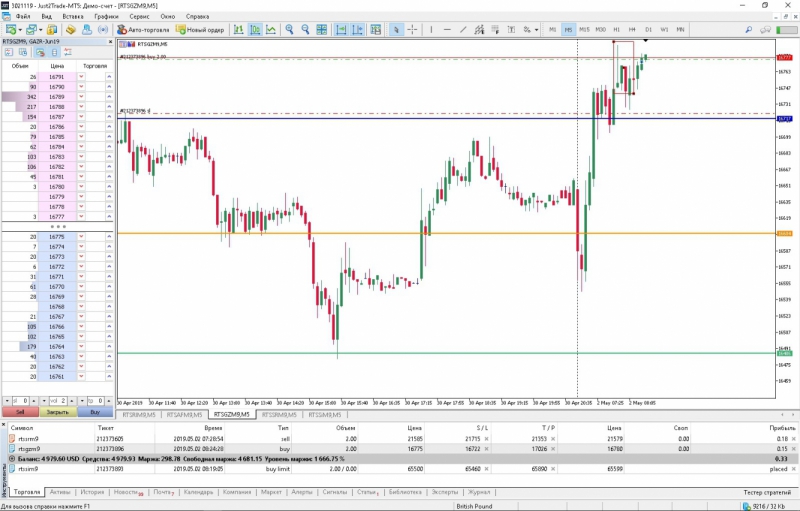Switch to the RTSRIM9,M5 chart tab
The image size is (800, 511).
click(x=138, y=415)
